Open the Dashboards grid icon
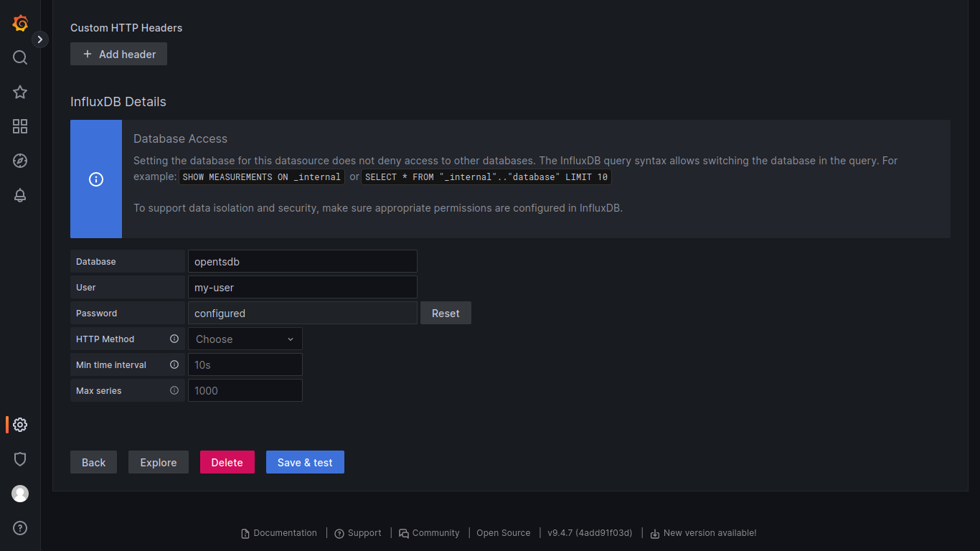Viewport: 980px width, 551px height. coord(20,126)
